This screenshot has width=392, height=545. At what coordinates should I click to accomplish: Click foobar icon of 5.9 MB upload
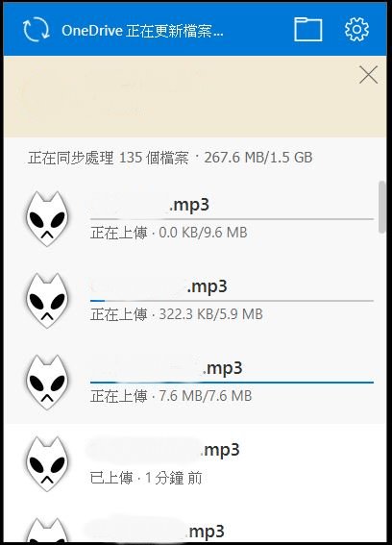point(46,300)
